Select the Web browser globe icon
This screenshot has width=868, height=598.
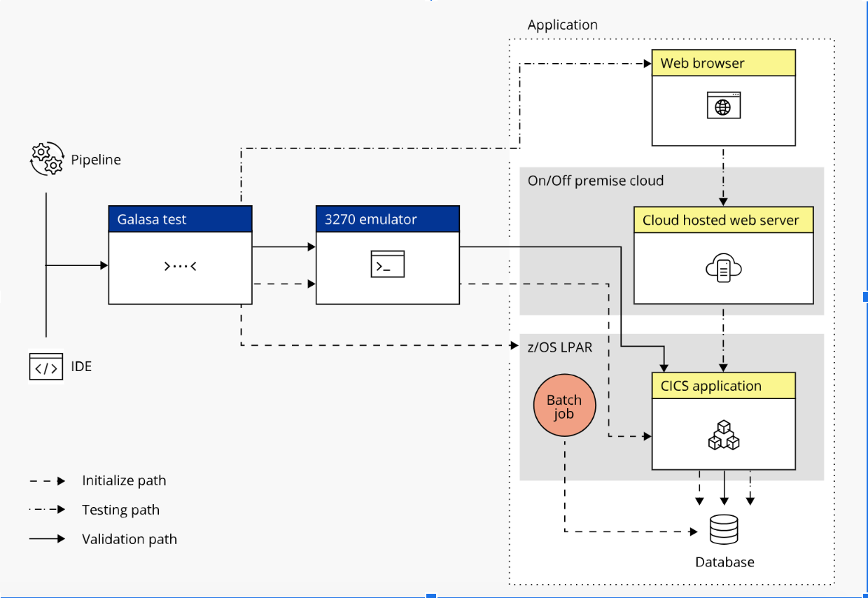[x=723, y=106]
